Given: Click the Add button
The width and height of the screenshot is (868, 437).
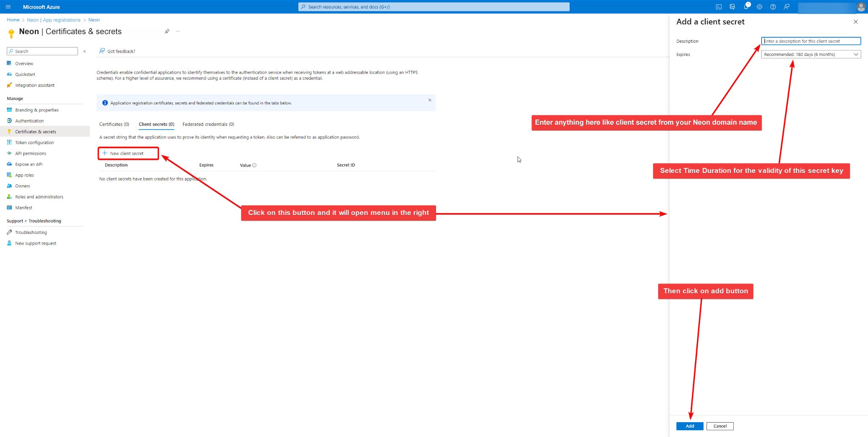Looking at the screenshot, I should (690, 426).
